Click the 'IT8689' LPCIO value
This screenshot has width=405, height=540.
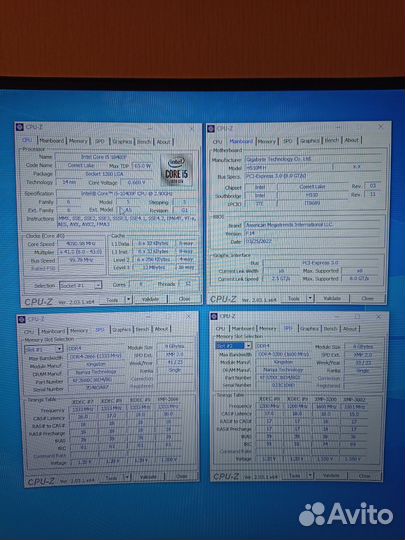312,203
